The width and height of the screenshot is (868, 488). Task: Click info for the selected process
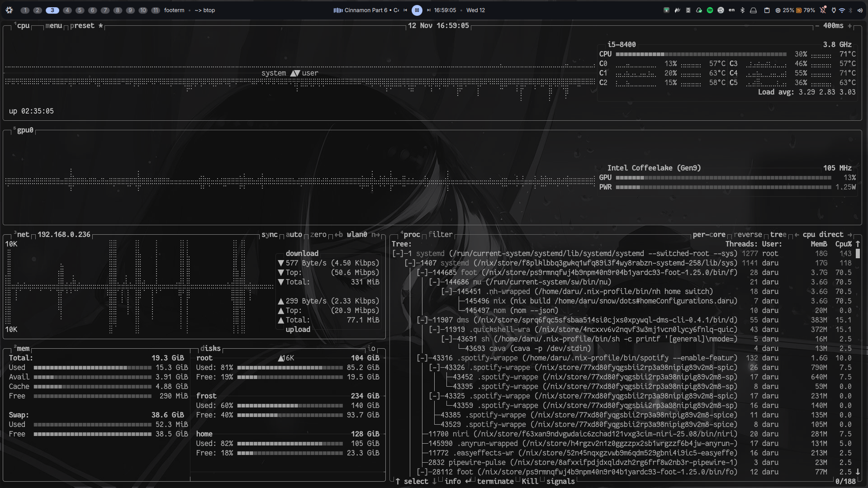click(x=457, y=481)
